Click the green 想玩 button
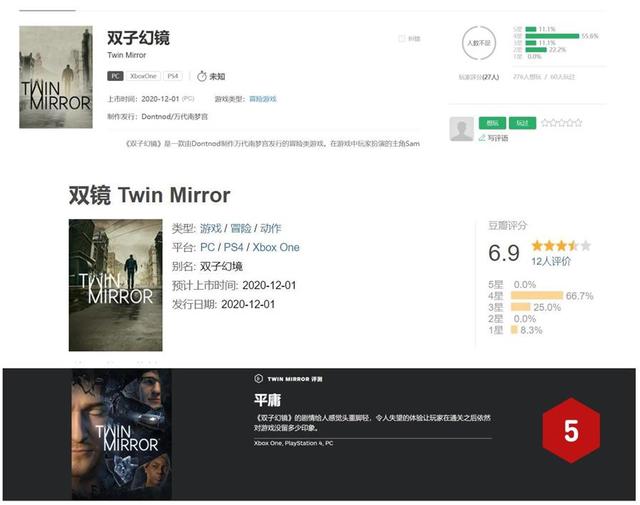640x505 pixels. [492, 123]
